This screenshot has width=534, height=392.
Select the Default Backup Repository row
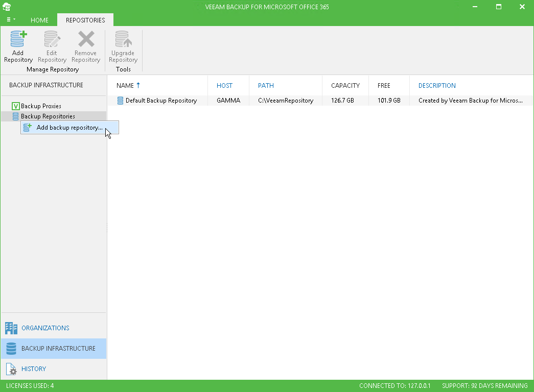[x=320, y=101]
